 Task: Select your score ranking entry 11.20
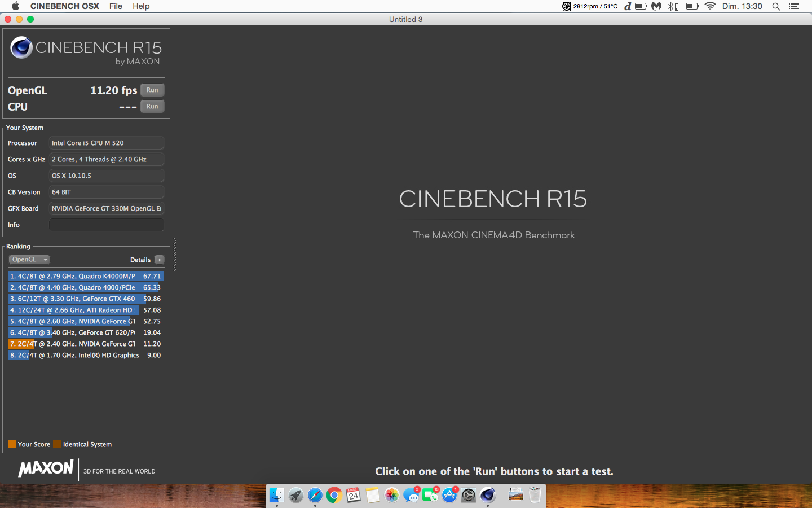[86, 344]
